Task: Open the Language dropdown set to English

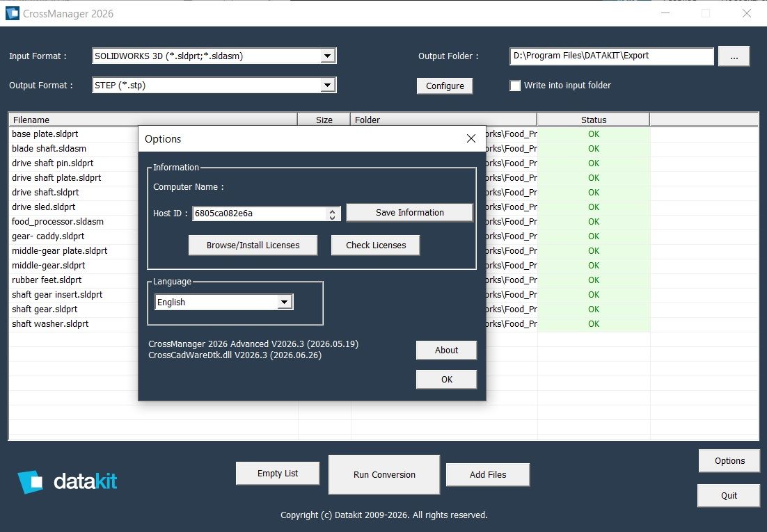Action: 285,303
